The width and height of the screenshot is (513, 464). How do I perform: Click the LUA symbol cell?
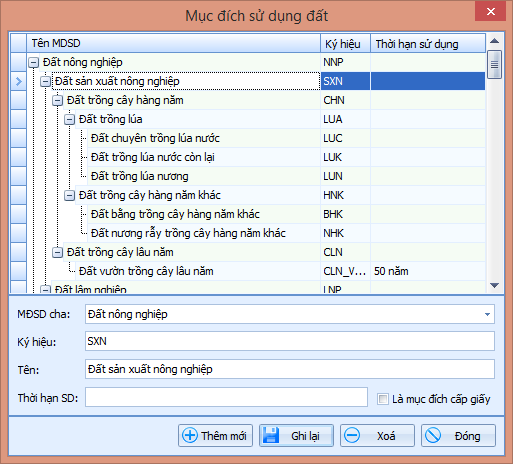coord(345,119)
